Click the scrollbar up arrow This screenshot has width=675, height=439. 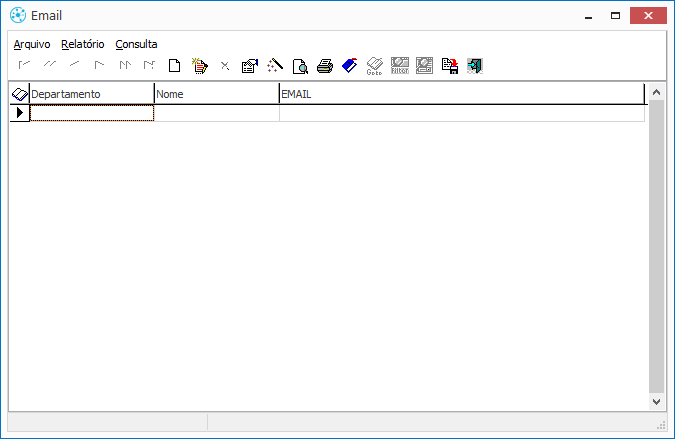[656, 92]
